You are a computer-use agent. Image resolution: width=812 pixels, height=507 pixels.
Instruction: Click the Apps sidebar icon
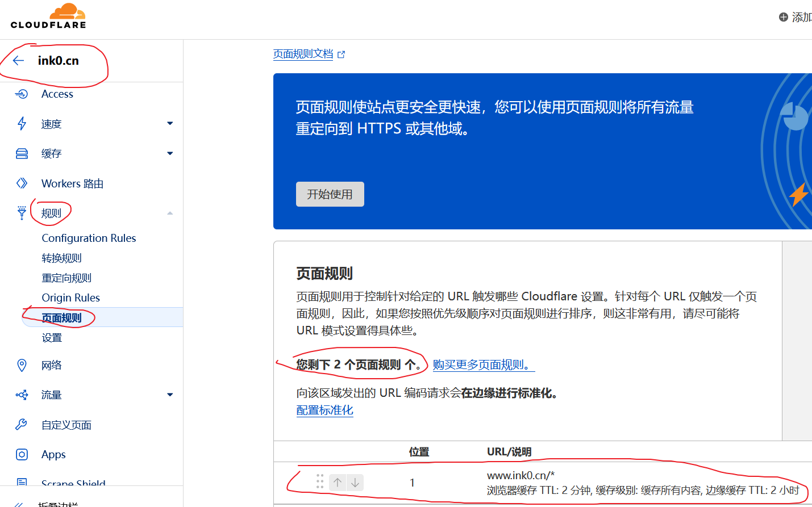pyautogui.click(x=22, y=454)
